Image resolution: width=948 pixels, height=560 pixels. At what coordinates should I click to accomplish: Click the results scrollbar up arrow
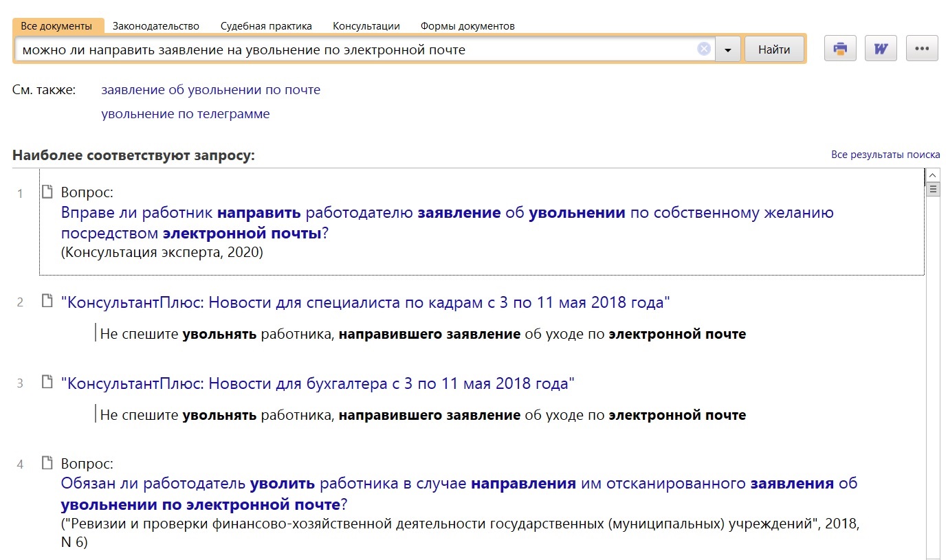coord(933,175)
